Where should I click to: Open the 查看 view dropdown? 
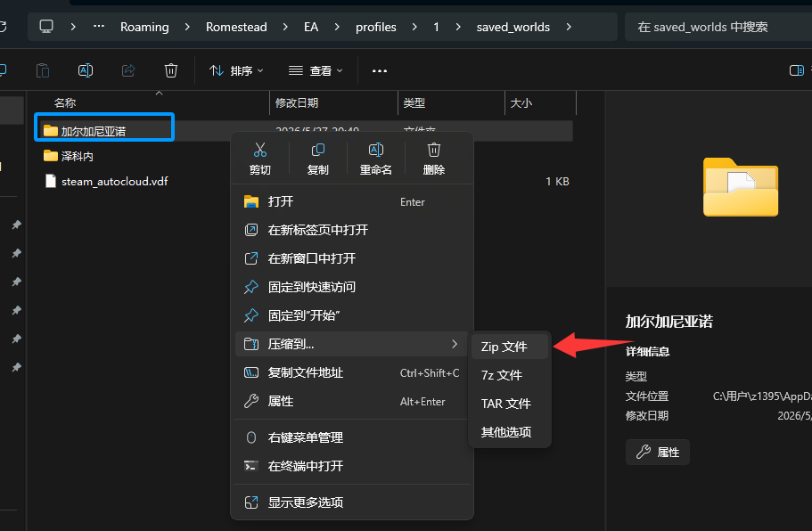(x=316, y=70)
